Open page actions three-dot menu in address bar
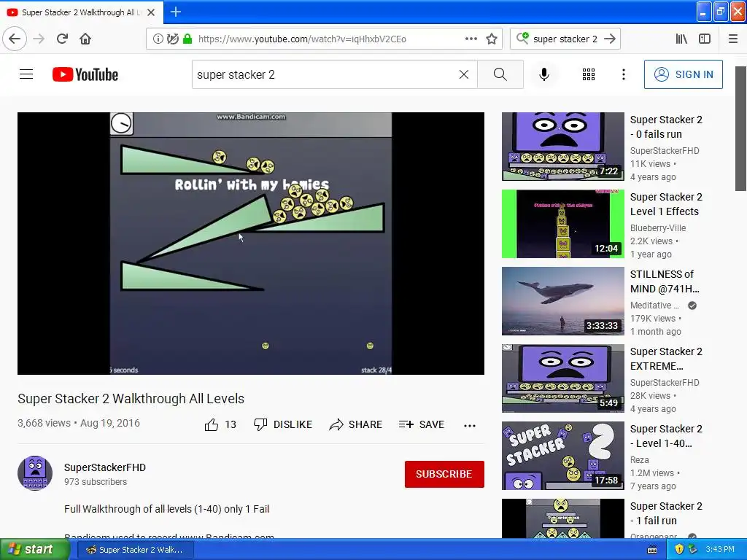This screenshot has height=560, width=747. pyautogui.click(x=471, y=39)
